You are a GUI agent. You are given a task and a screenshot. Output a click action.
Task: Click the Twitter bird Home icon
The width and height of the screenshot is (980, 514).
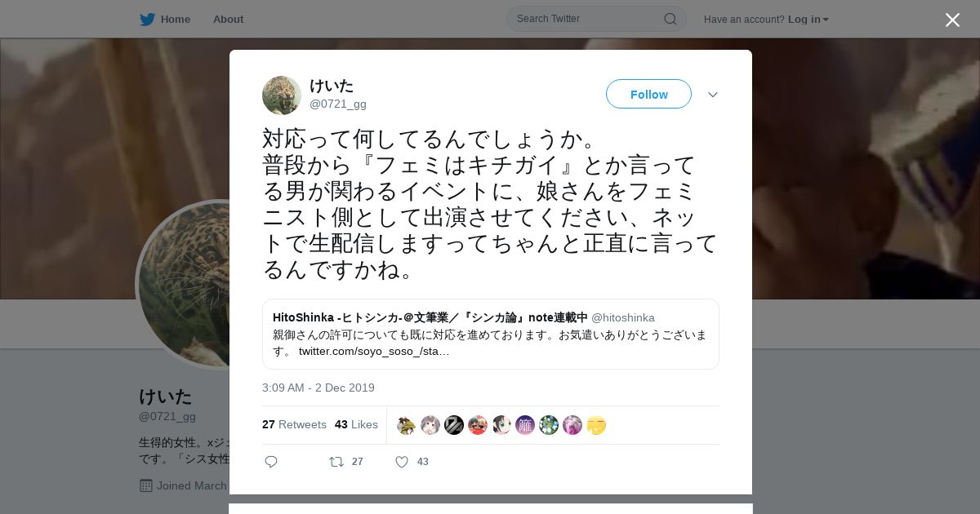pos(147,19)
